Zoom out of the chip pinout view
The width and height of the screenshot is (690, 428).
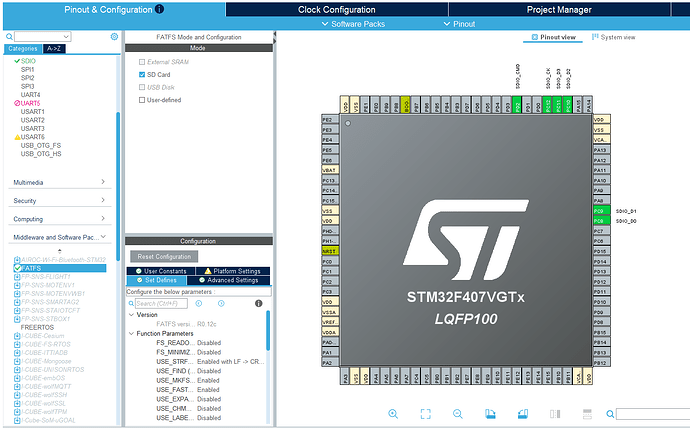point(458,413)
